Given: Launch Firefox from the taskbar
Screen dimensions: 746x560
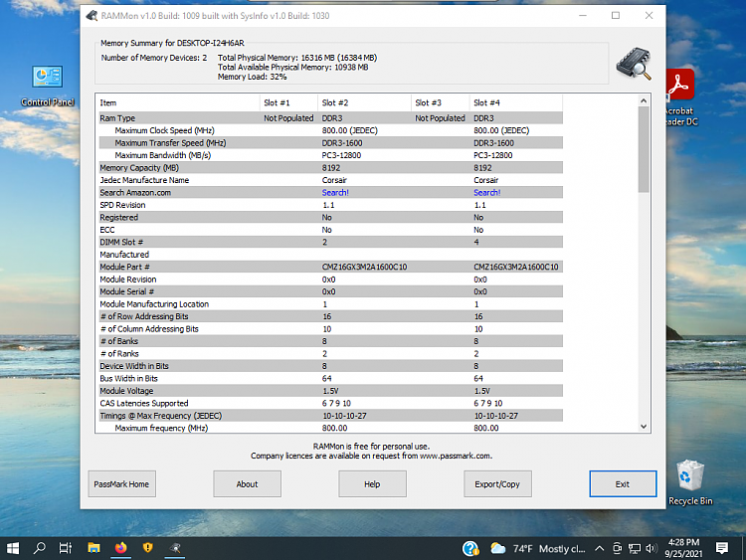Looking at the screenshot, I should point(120,549).
